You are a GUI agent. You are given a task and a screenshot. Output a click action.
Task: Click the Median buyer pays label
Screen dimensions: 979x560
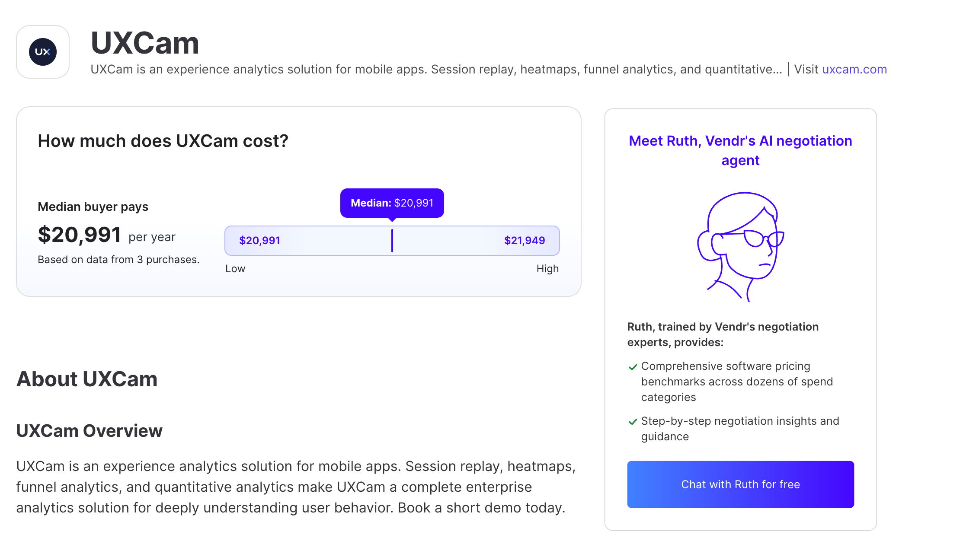(x=93, y=207)
